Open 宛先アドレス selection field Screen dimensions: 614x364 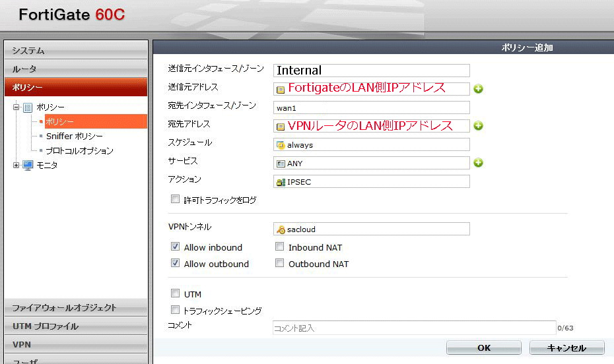371,126
